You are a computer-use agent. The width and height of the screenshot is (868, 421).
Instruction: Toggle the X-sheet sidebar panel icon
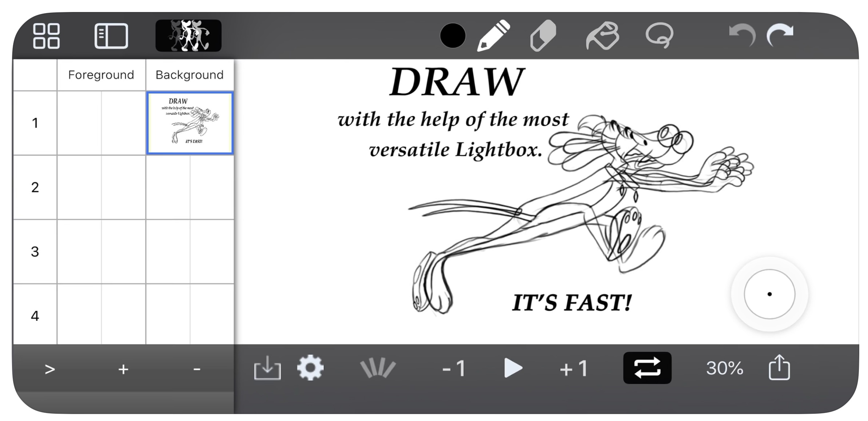[x=111, y=36]
